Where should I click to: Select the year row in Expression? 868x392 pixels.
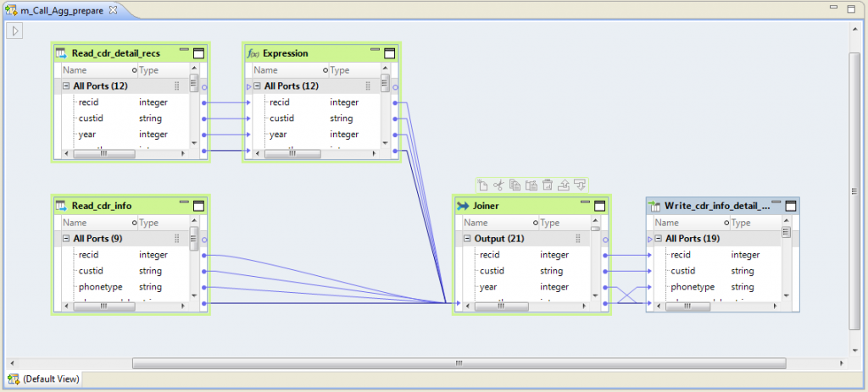tap(315, 135)
